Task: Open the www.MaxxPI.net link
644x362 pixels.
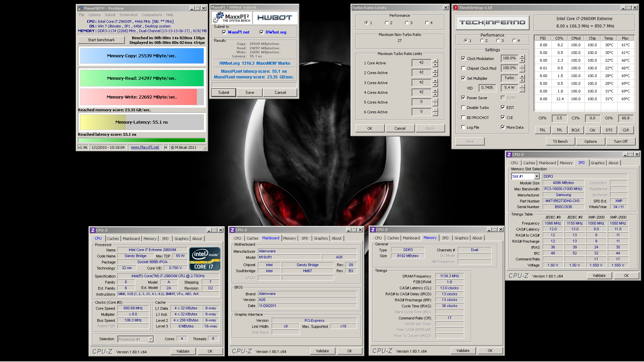Action: click(x=145, y=147)
